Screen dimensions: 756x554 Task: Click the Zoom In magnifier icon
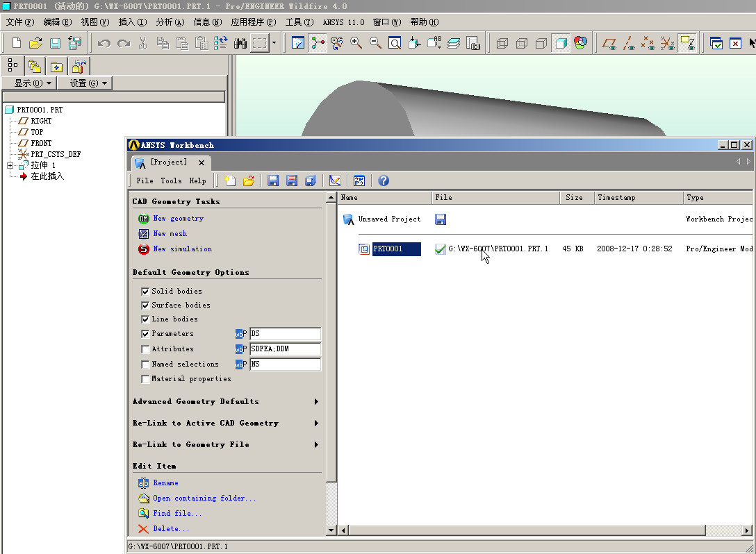click(356, 43)
